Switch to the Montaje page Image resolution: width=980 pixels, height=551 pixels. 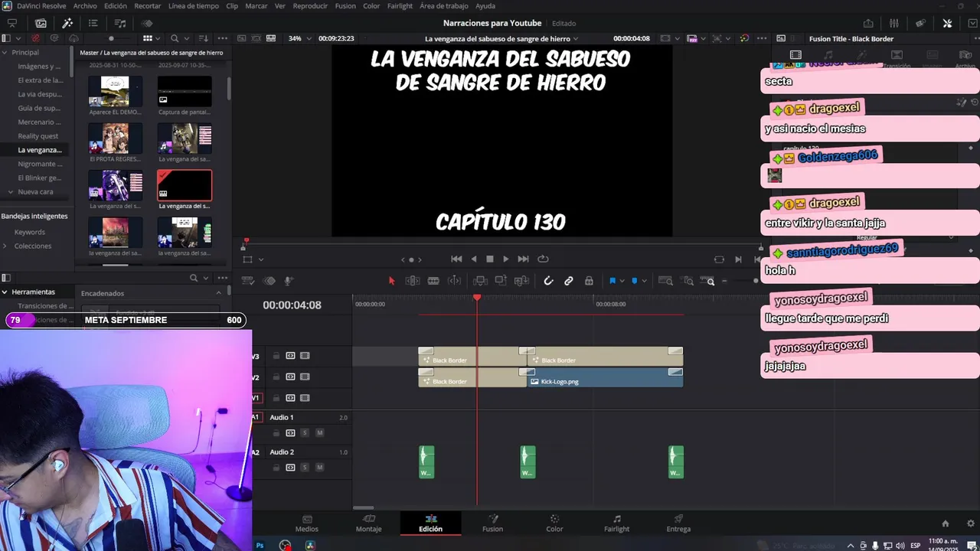368,523
